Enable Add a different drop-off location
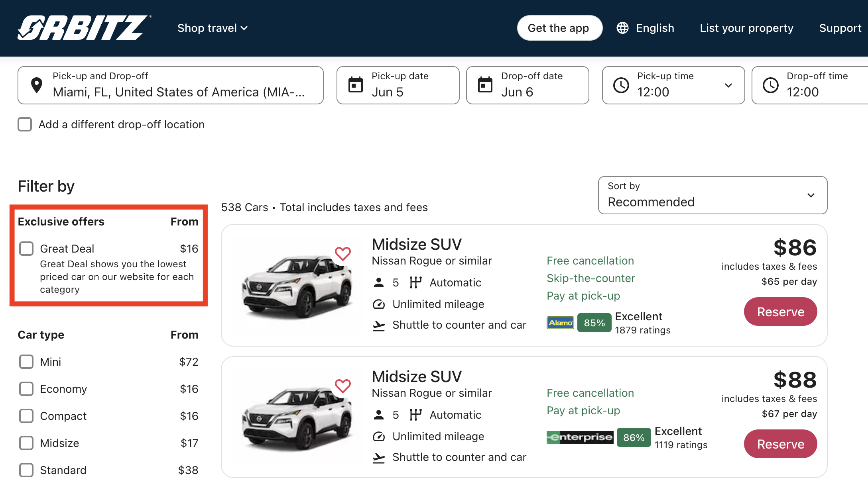 click(25, 124)
